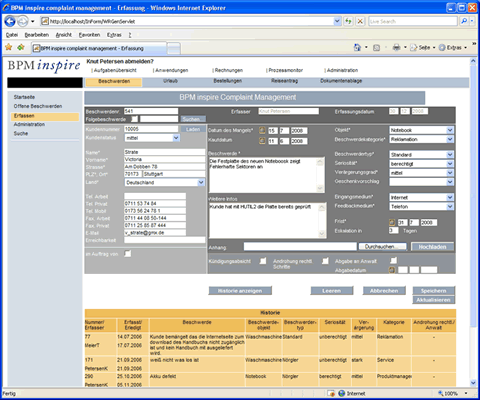Click the Internet zone globe icon
This screenshot has width=480, height=400.
pos(342,393)
